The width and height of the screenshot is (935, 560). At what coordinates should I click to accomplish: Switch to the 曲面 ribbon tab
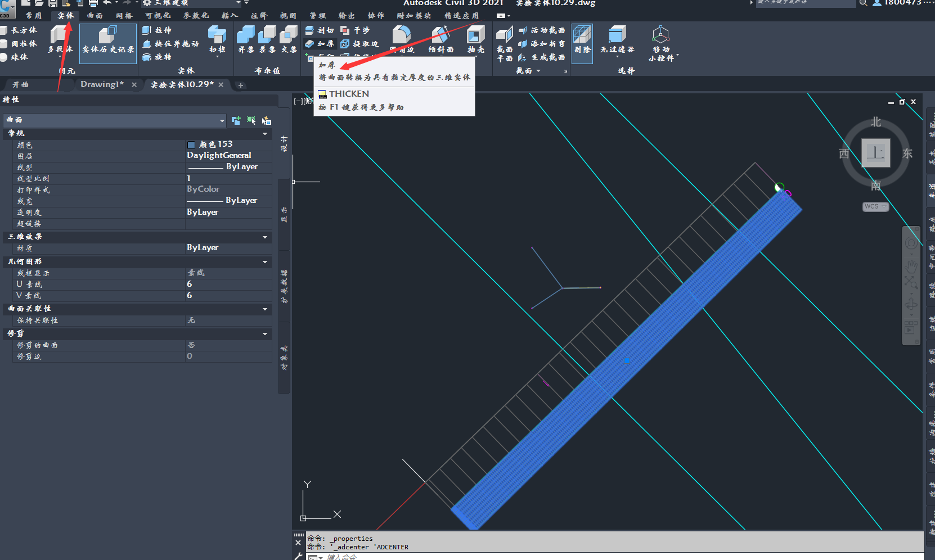95,16
